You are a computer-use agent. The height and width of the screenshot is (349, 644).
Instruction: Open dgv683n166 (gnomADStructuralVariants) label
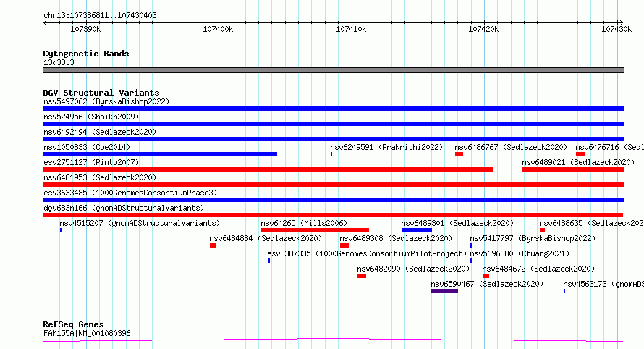tap(124, 208)
